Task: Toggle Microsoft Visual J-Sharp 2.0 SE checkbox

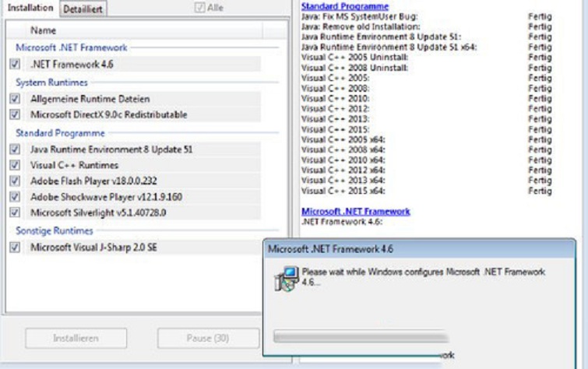Action: [x=16, y=247]
